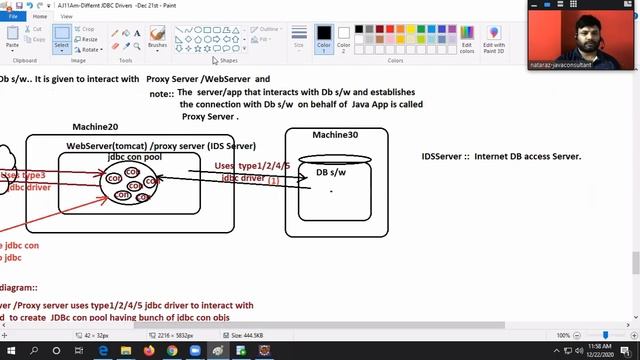The height and width of the screenshot is (360, 640).
Task: Click the vertical scrollbar down arrow
Action: (636, 318)
